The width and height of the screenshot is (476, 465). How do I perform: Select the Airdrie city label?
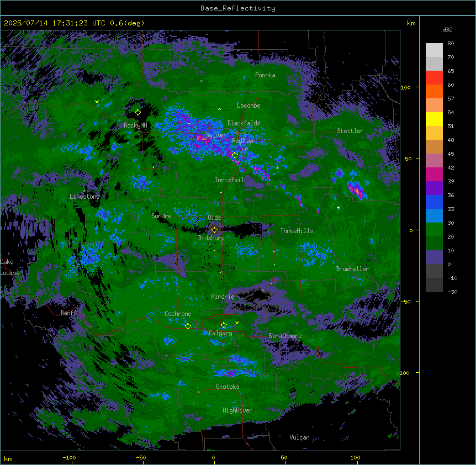click(x=223, y=297)
